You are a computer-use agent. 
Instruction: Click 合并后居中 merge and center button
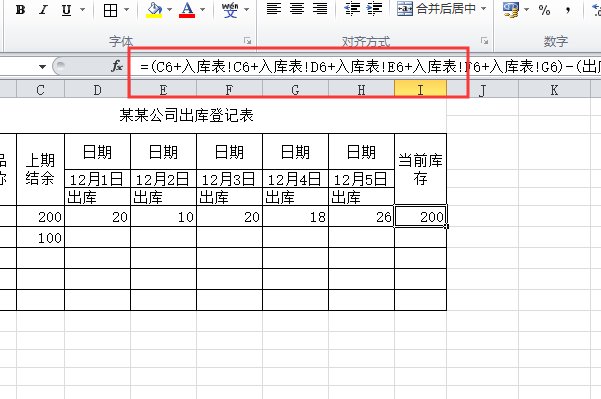pyautogui.click(x=436, y=8)
